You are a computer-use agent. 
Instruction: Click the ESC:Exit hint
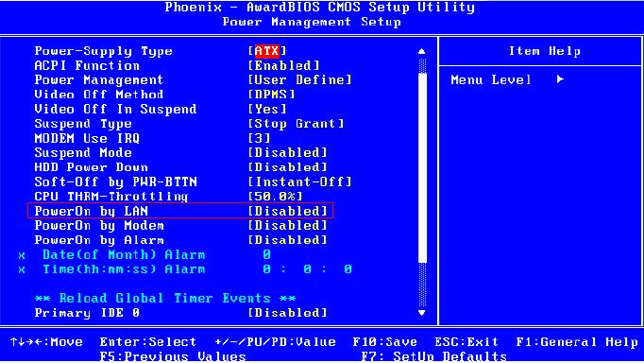[466, 341]
